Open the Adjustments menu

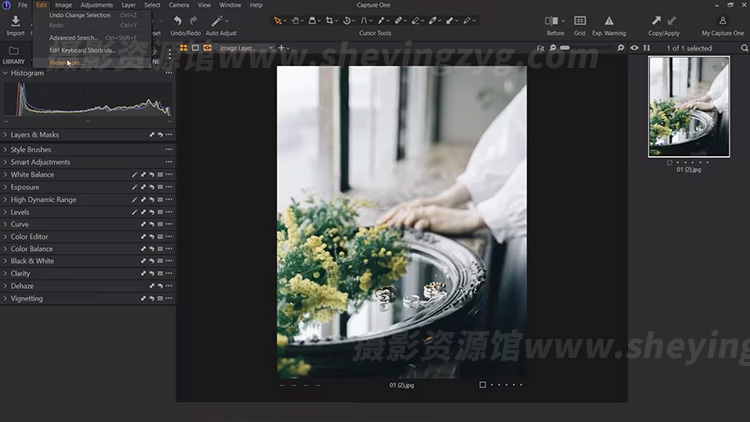pyautogui.click(x=97, y=5)
